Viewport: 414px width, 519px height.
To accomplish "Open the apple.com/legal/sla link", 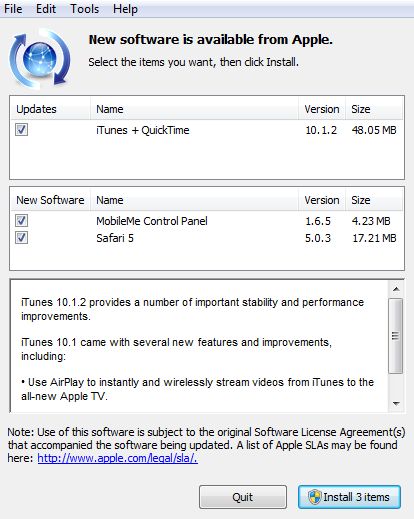I will [117, 458].
